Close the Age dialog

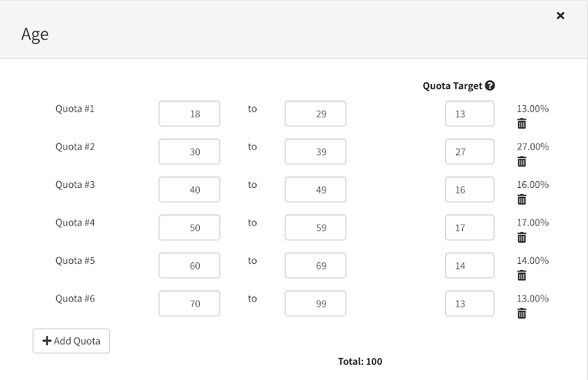coord(561,15)
